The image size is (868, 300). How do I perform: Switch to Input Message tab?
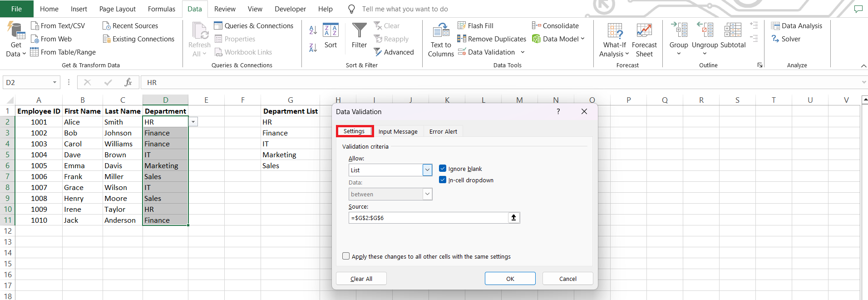398,131
